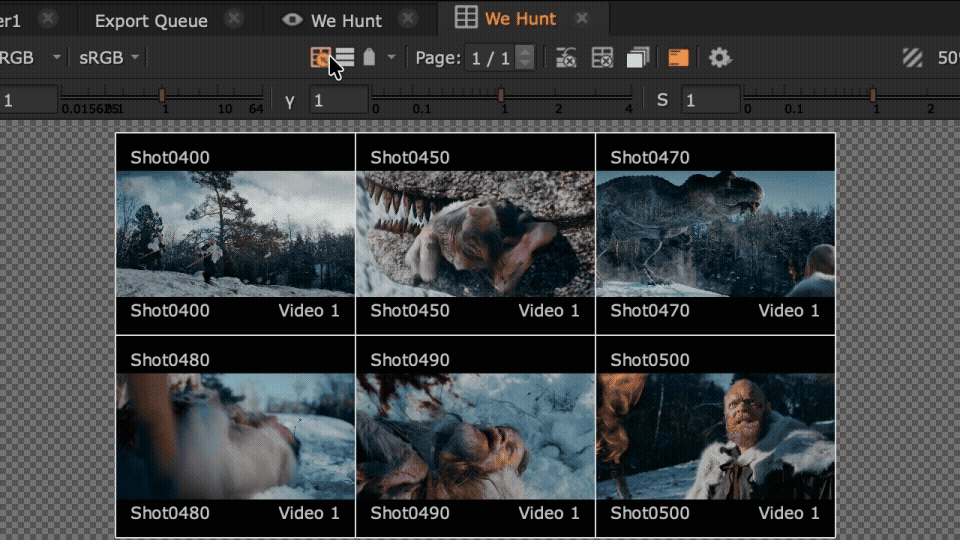This screenshot has width=960, height=540.
Task: Close the Export Queue tab
Action: click(234, 19)
